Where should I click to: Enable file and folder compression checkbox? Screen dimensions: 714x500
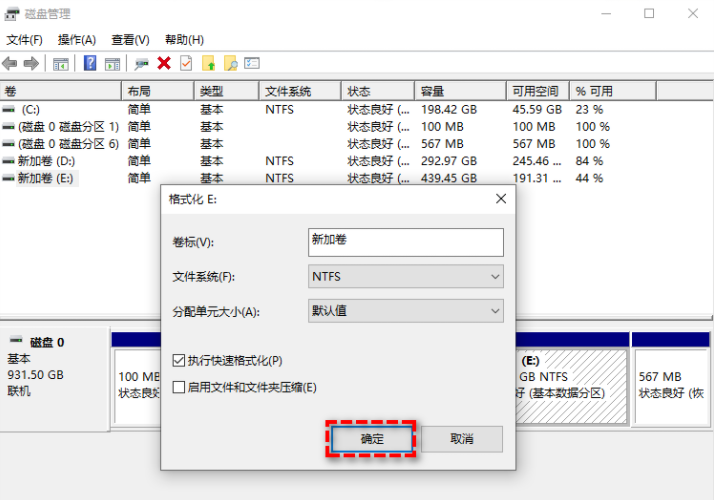179,387
